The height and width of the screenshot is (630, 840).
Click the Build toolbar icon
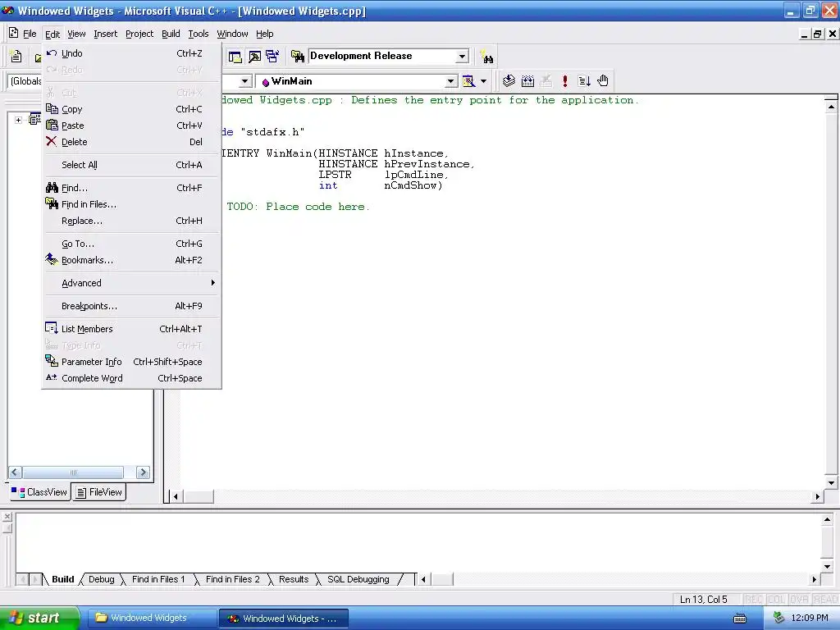(527, 81)
